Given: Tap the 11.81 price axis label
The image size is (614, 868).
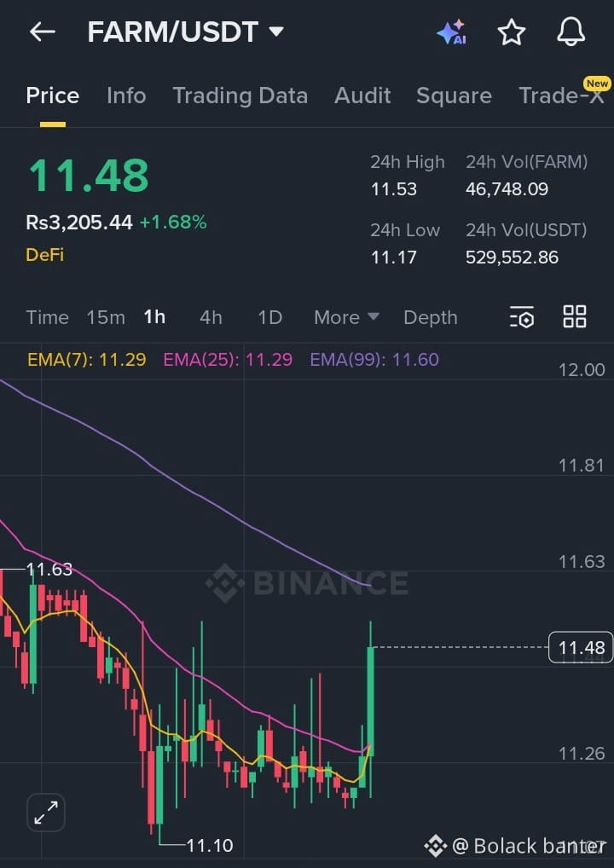Looking at the screenshot, I should click(x=582, y=466).
